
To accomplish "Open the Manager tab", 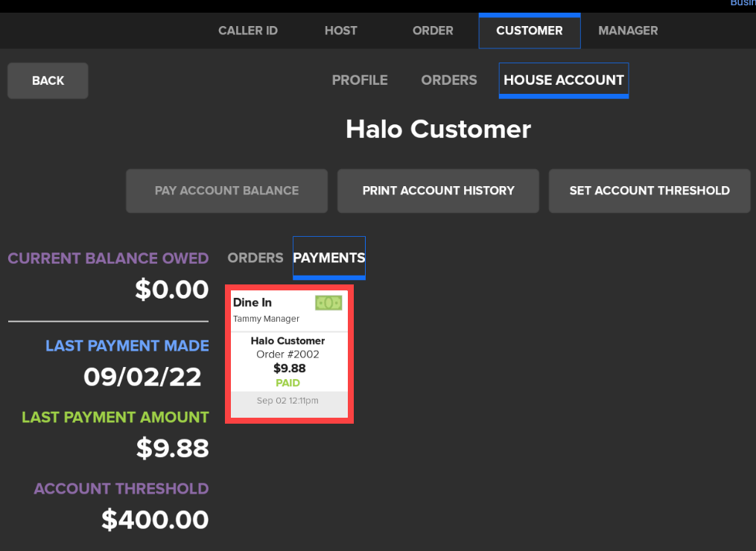I will click(628, 31).
